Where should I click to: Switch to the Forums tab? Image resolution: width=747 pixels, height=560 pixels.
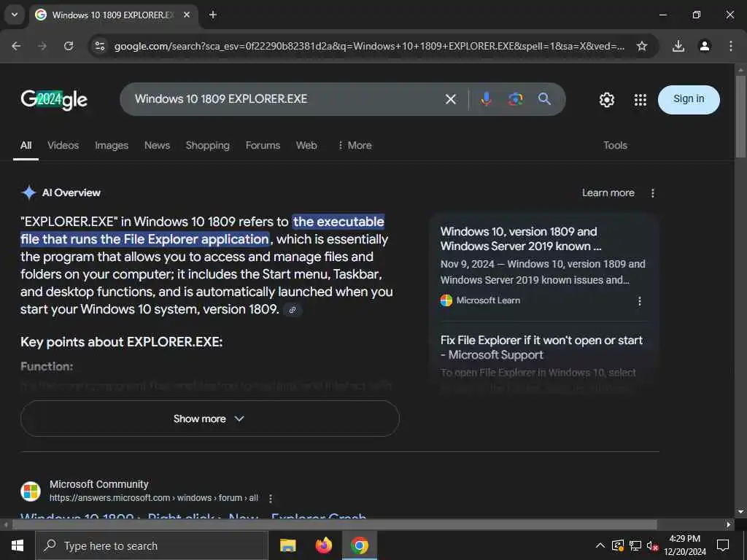coord(263,146)
